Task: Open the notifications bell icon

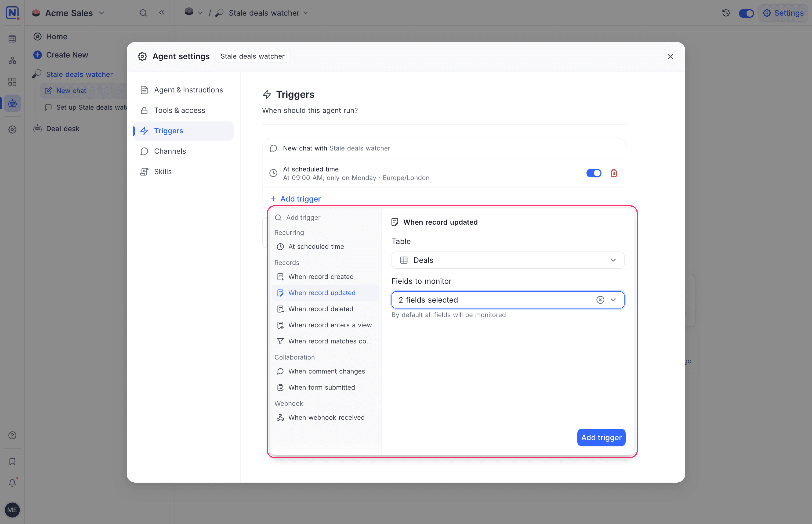Action: [x=12, y=483]
